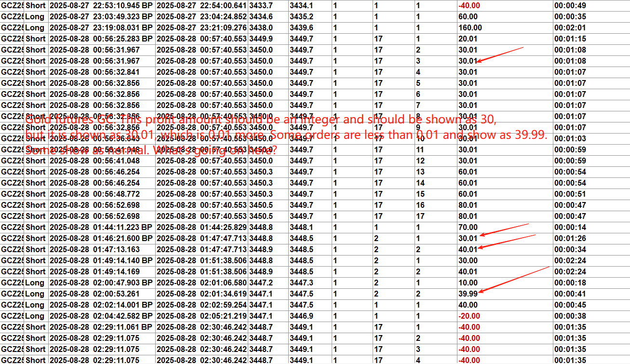Image resolution: width=630 pixels, height=364 pixels.
Task: Click entry time 02:04:42.582 cell
Action: click(102, 316)
